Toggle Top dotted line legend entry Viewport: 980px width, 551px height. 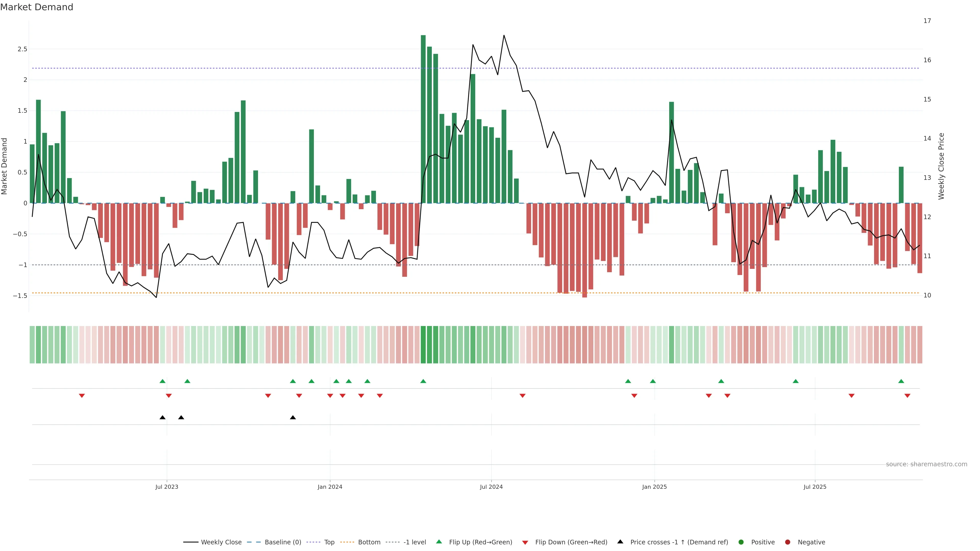pos(329,542)
